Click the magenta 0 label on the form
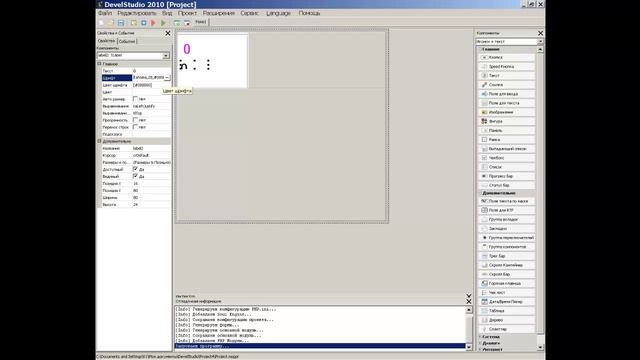This screenshot has width=640, height=360. 187,49
